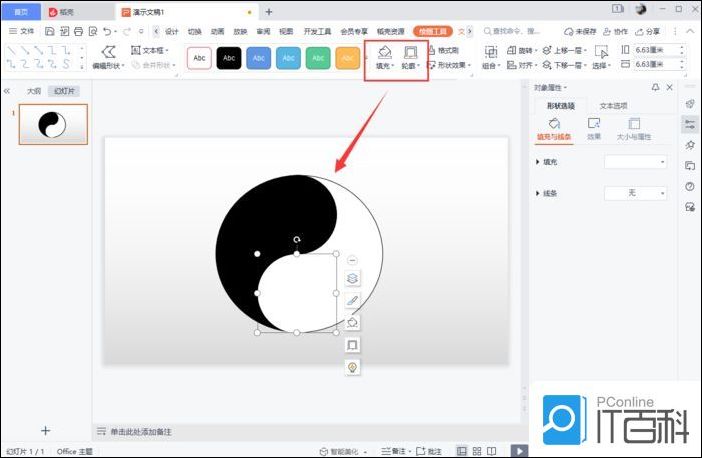Start the slideshow with the play button

coord(518,451)
